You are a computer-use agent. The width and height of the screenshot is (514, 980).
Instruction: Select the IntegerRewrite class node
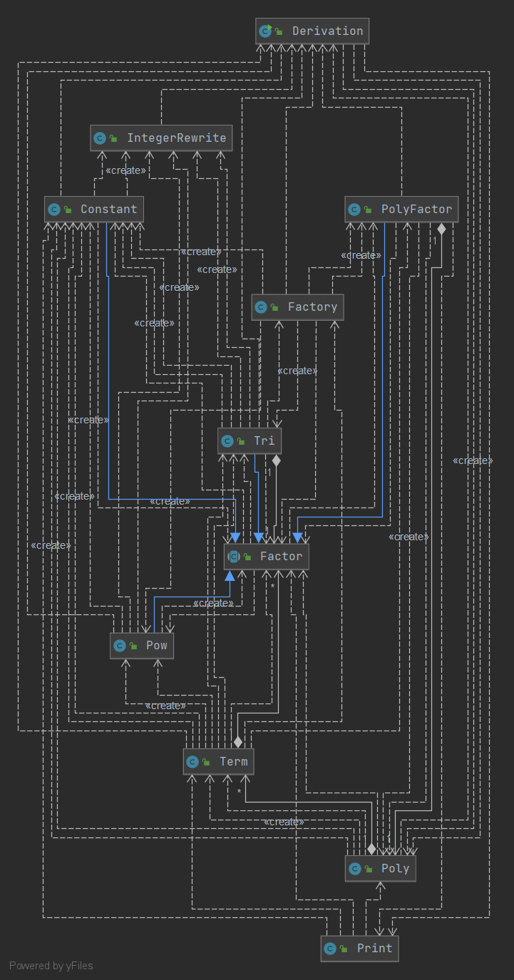click(161, 138)
